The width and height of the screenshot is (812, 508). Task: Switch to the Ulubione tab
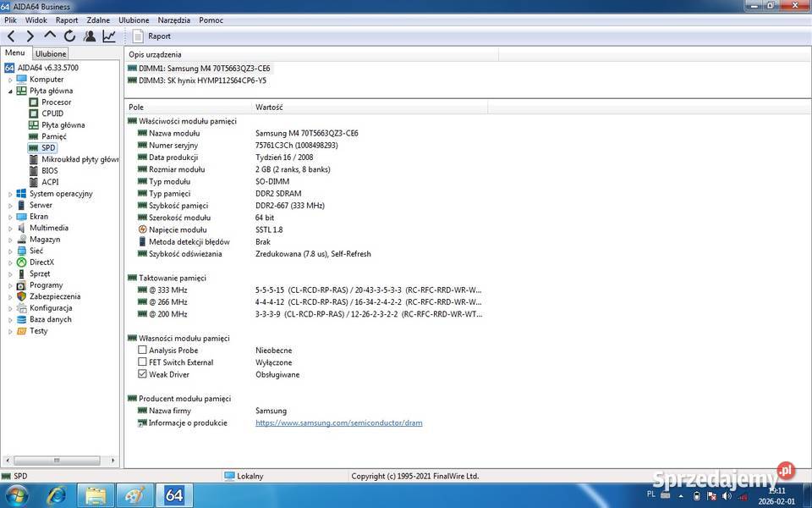[x=51, y=53]
